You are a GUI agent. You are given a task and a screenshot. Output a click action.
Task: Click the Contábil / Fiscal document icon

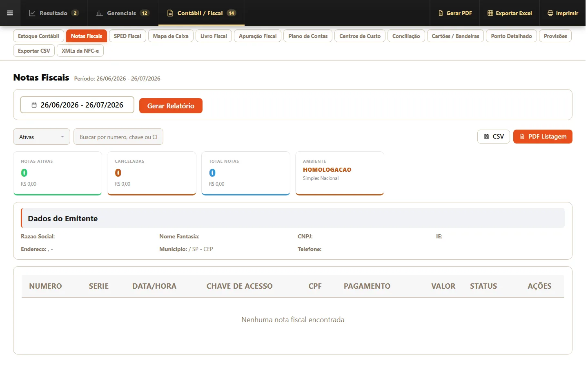tap(170, 13)
